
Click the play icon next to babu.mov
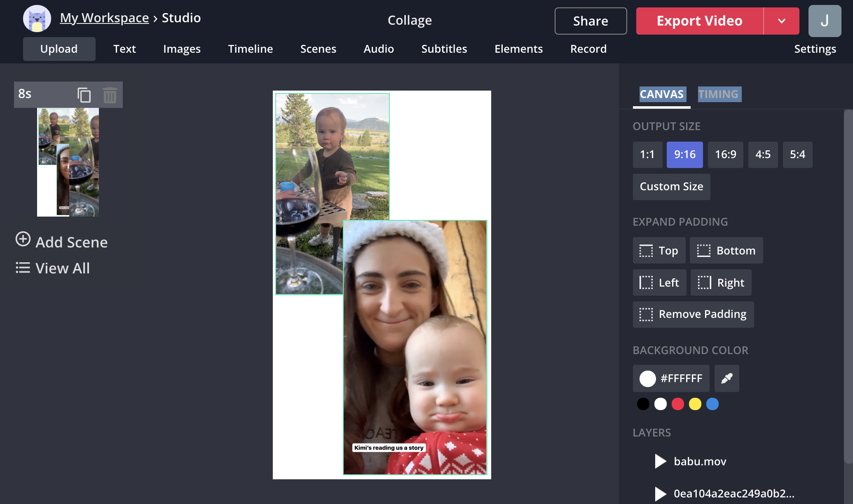coord(661,461)
